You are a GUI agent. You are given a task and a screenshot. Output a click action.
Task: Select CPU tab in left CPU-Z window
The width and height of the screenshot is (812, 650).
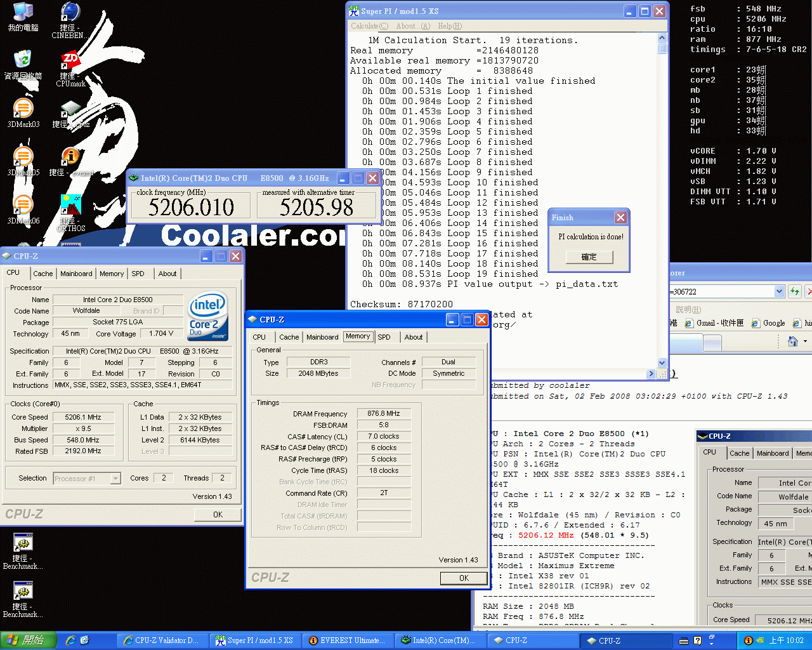tap(13, 272)
